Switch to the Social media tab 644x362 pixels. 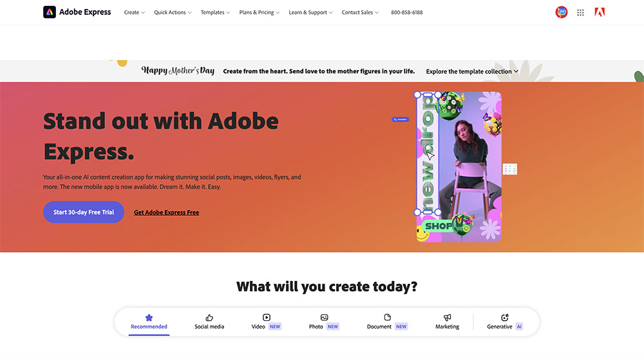(x=209, y=321)
